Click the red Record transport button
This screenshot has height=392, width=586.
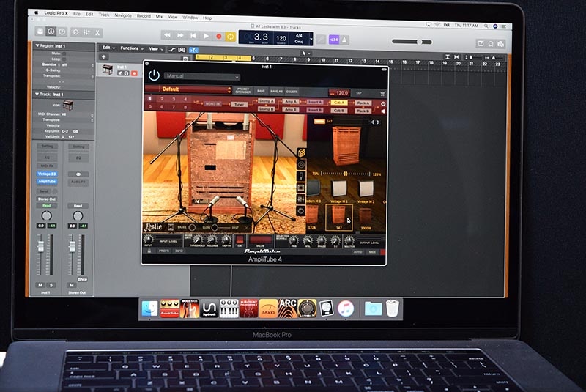pyautogui.click(x=218, y=36)
